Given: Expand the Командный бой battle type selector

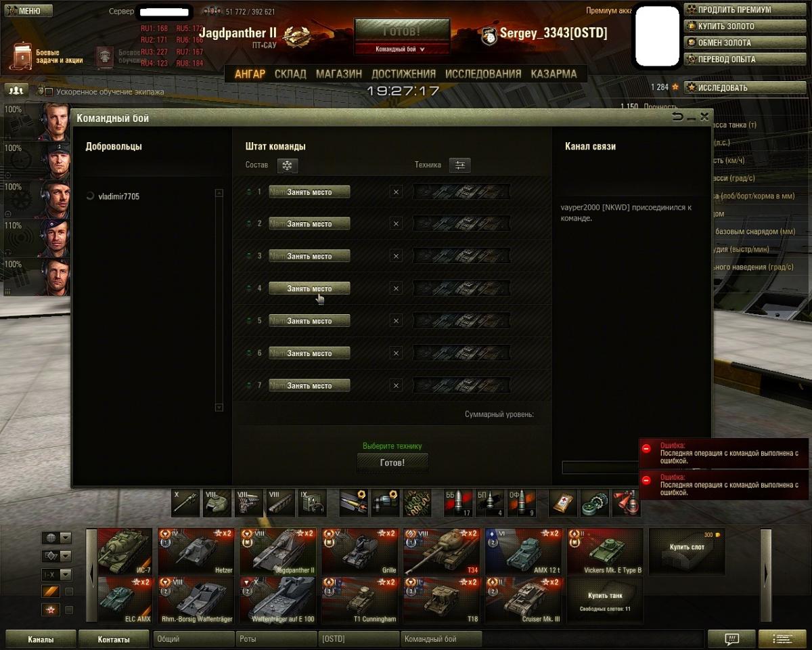Looking at the screenshot, I should click(x=401, y=49).
